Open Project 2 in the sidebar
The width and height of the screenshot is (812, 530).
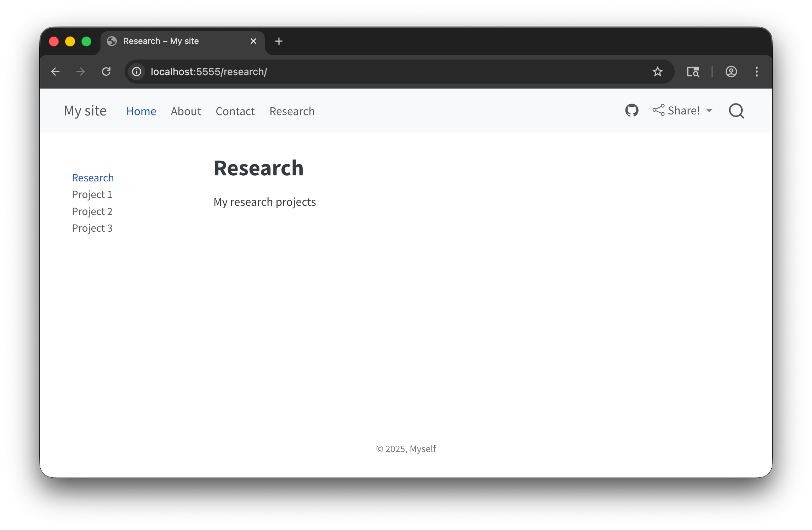92,212
